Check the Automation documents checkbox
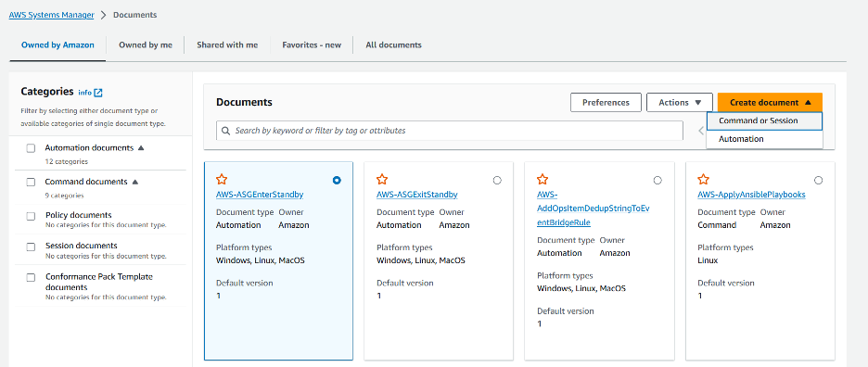 point(31,148)
